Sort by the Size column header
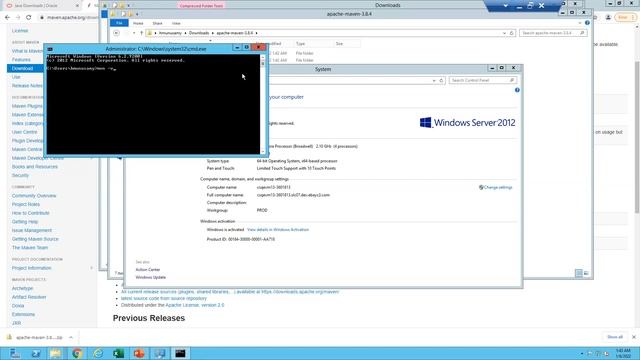The width and height of the screenshot is (640, 360). tap(339, 44)
